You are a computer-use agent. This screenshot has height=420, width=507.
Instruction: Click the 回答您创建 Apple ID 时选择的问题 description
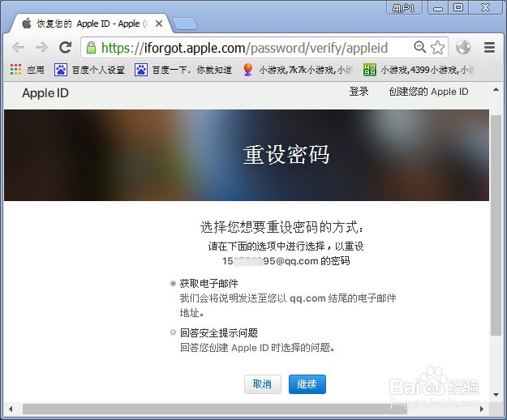click(257, 348)
